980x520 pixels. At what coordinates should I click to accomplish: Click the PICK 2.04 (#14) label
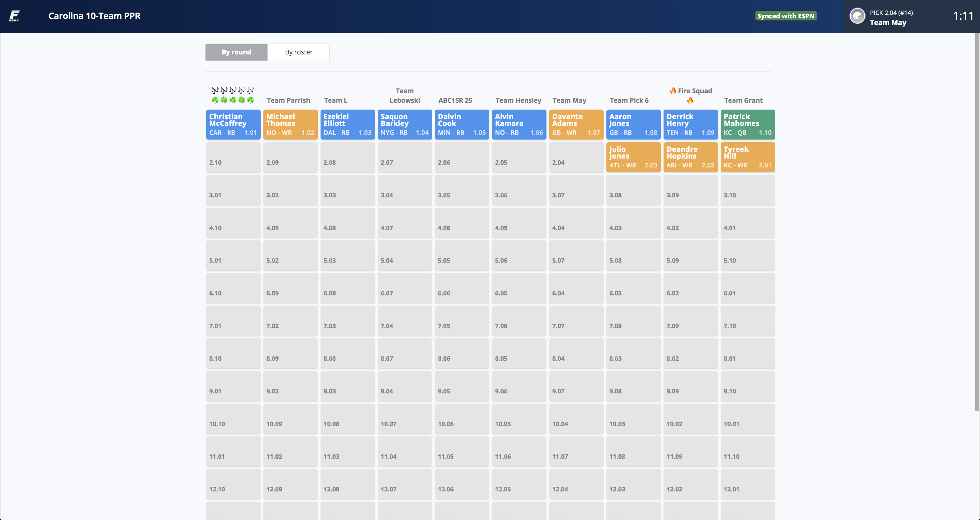(x=891, y=13)
